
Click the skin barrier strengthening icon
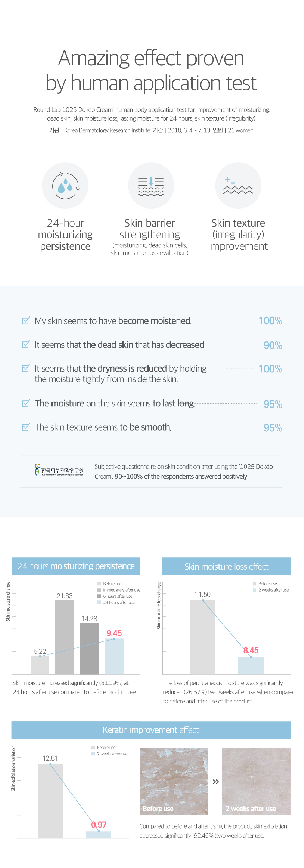pos(151,186)
